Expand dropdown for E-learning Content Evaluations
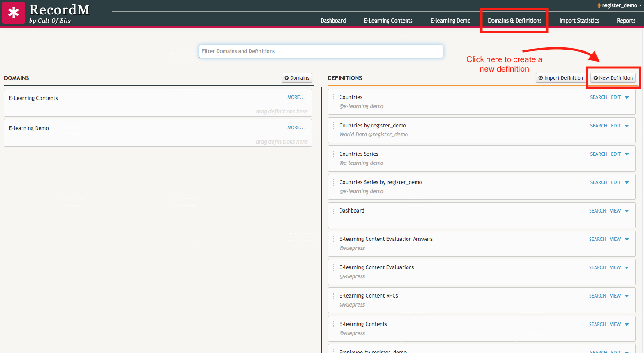 627,268
